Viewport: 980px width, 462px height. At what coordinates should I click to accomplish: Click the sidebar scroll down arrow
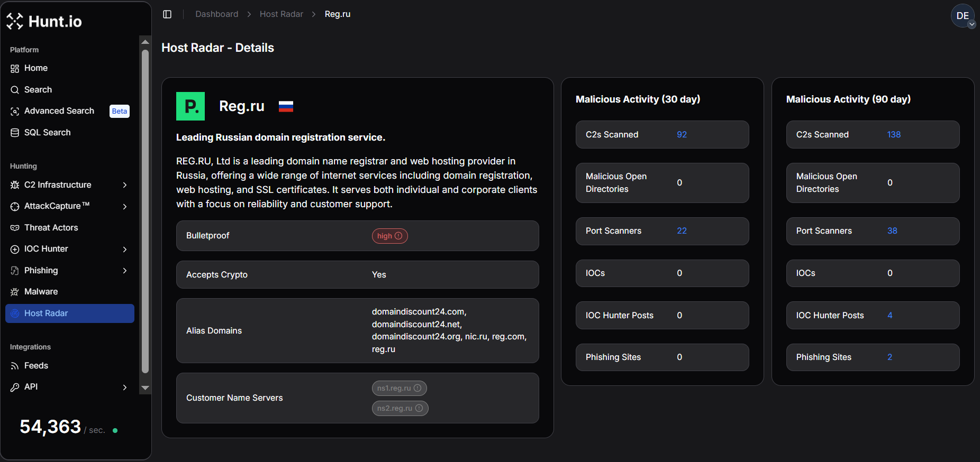tap(145, 388)
